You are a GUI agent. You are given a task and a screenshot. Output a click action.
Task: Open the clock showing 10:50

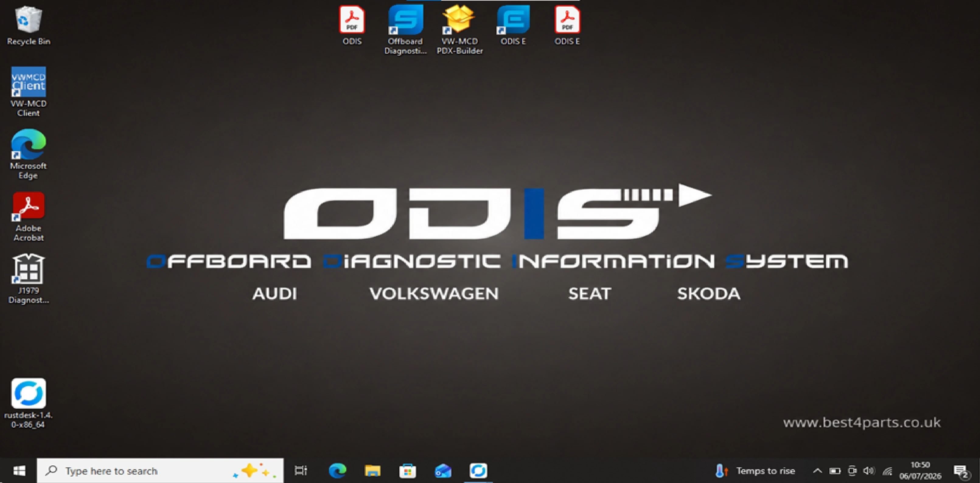pyautogui.click(x=920, y=471)
